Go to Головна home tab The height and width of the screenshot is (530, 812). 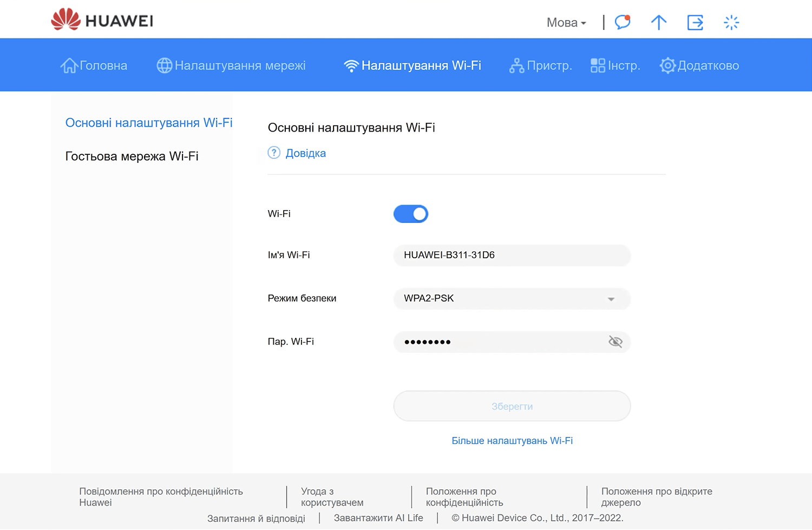[94, 66]
